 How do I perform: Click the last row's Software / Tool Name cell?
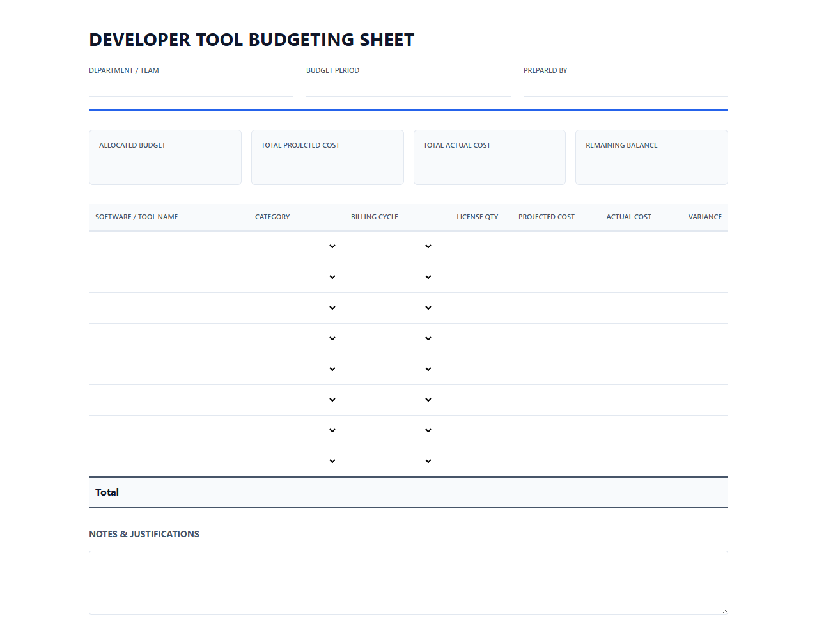169,462
